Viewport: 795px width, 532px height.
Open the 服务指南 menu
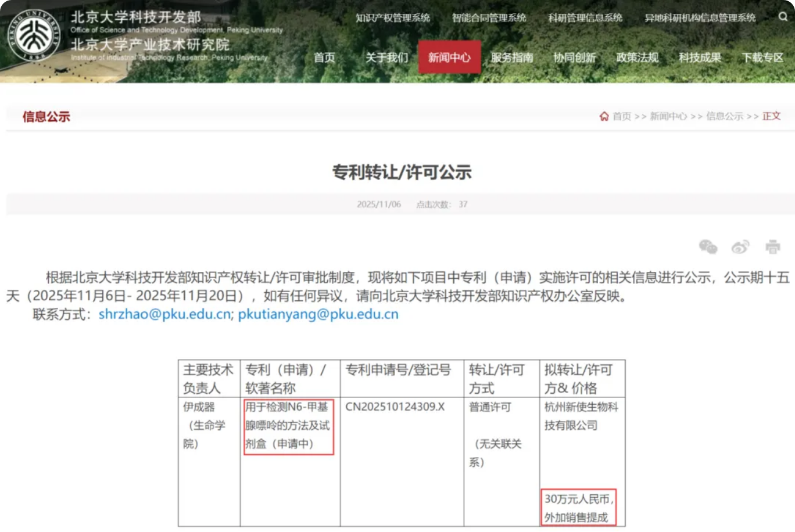coord(512,57)
